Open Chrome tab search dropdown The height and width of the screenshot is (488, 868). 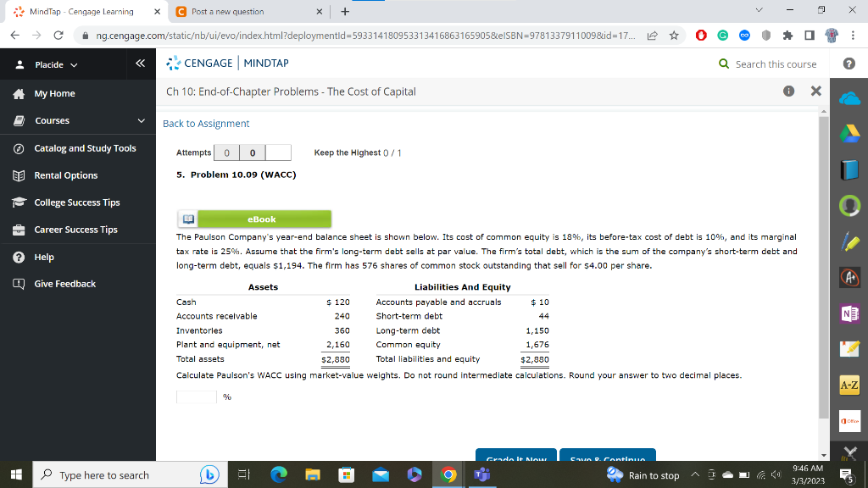click(x=759, y=10)
